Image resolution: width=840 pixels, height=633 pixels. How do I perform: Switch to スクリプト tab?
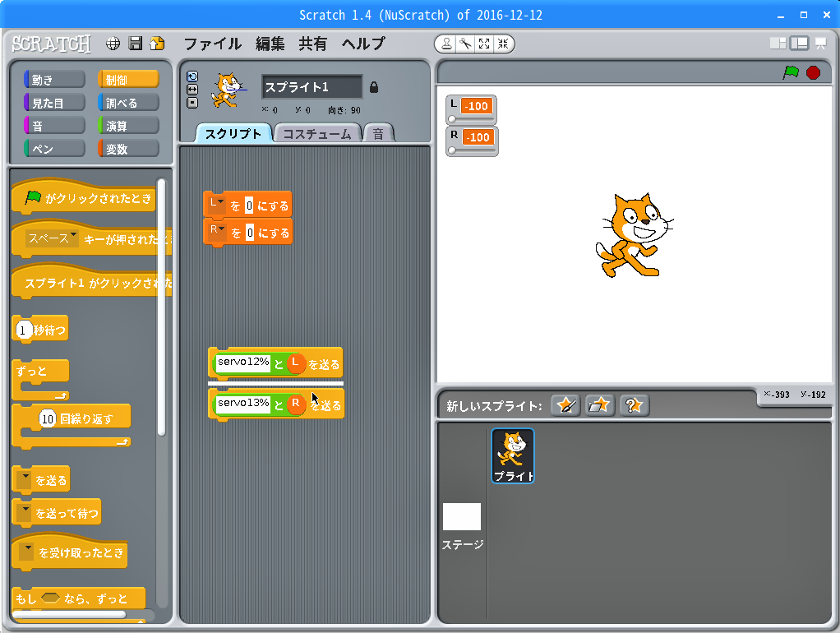(x=233, y=133)
